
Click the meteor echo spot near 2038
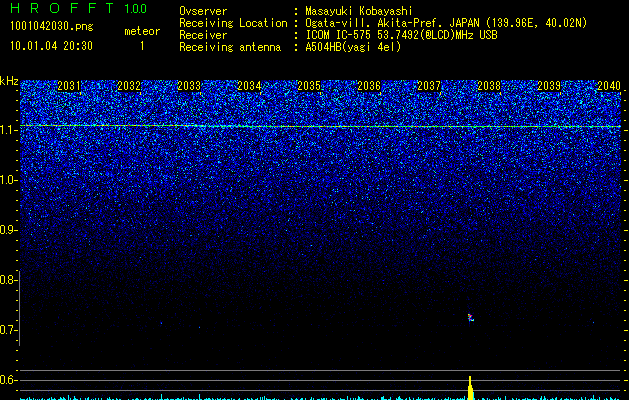click(471, 318)
